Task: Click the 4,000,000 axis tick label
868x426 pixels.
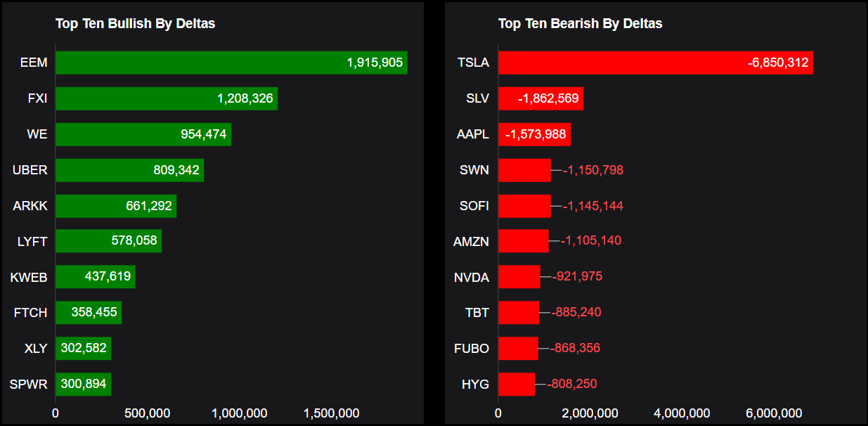Action: (x=682, y=413)
